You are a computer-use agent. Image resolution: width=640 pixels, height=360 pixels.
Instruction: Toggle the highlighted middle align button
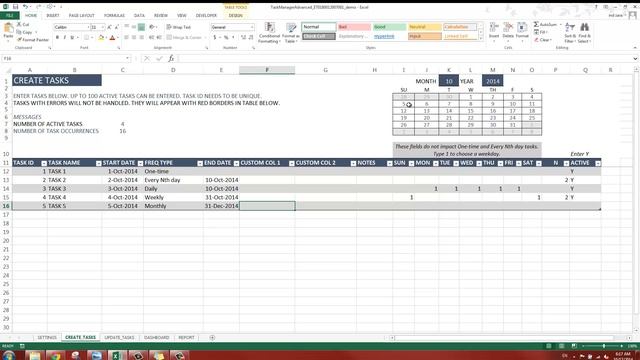pos(141,27)
